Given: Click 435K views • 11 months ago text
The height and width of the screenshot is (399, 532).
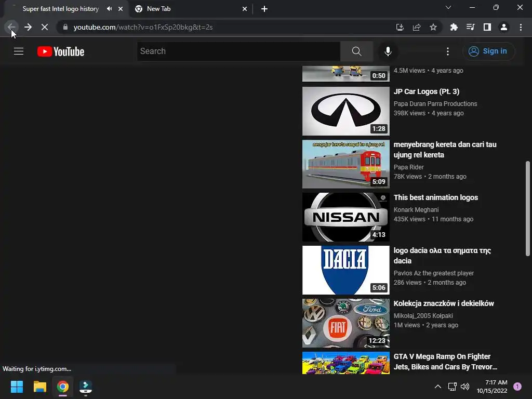Looking at the screenshot, I should click(x=433, y=219).
